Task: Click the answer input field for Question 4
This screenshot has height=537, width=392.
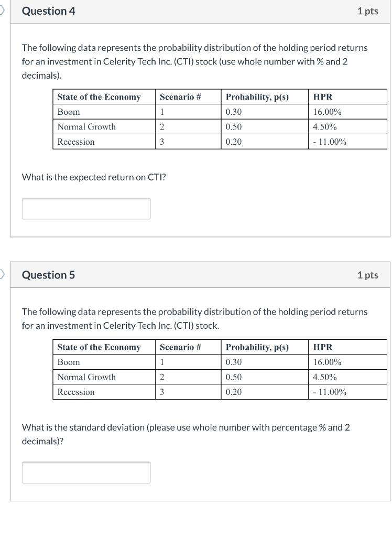Action: [x=86, y=208]
